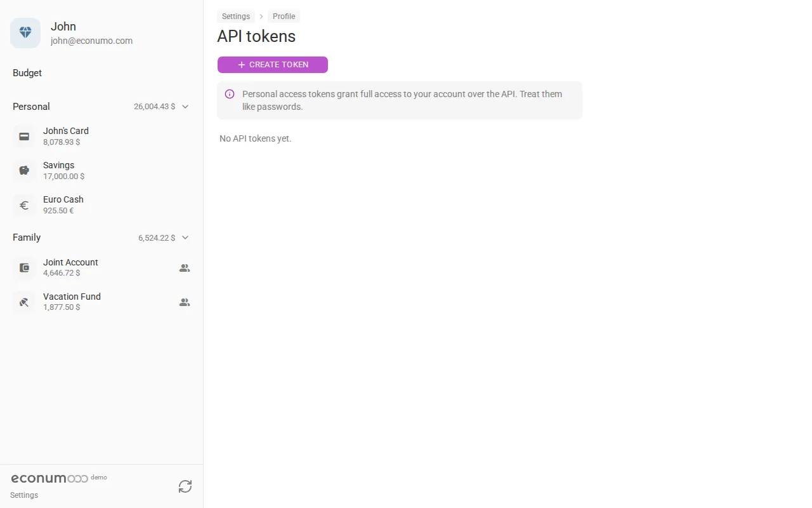Click the Joint Account wallet icon

[x=24, y=268]
